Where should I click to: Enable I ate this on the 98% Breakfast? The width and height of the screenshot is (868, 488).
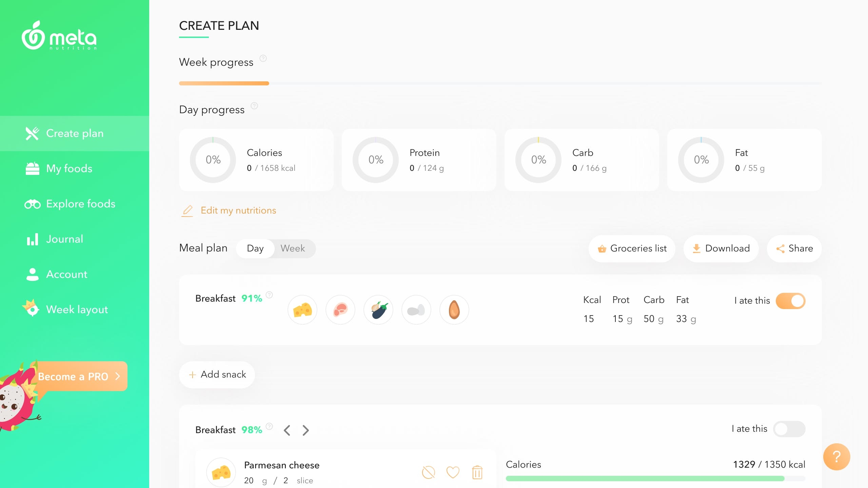tap(789, 429)
